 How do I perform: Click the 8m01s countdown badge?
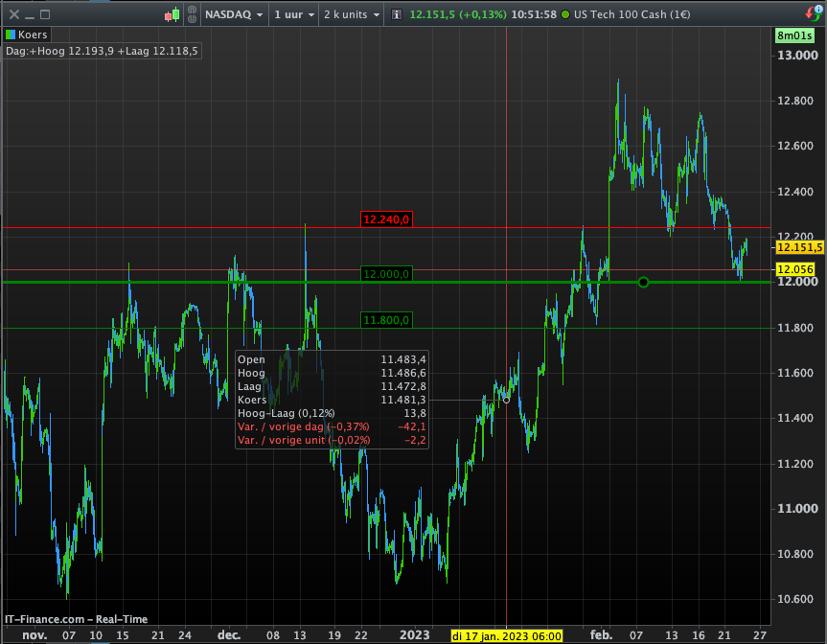point(794,35)
